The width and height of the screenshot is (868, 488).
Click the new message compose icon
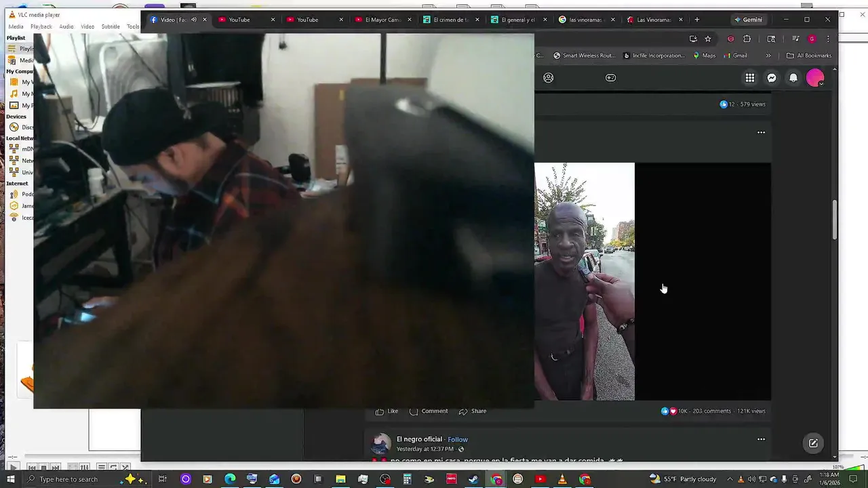tap(813, 443)
